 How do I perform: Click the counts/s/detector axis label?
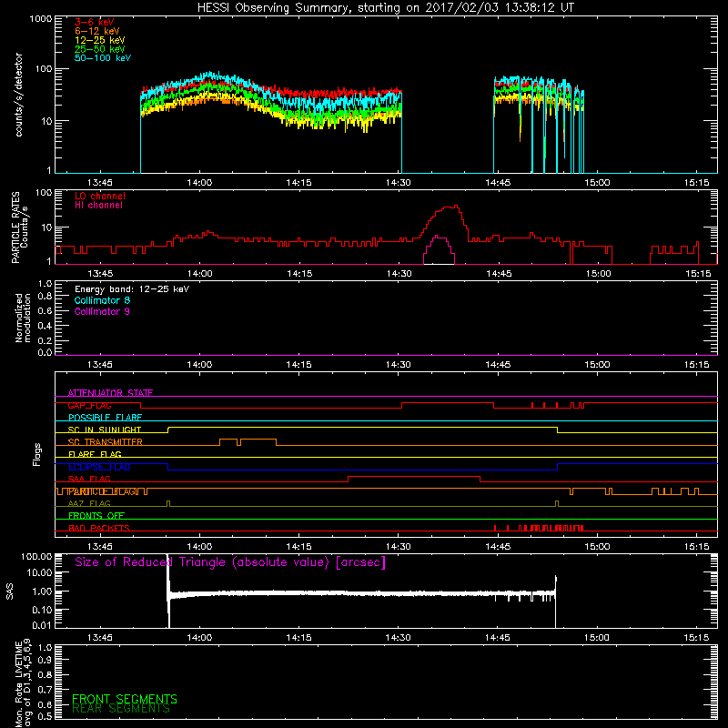(x=18, y=95)
